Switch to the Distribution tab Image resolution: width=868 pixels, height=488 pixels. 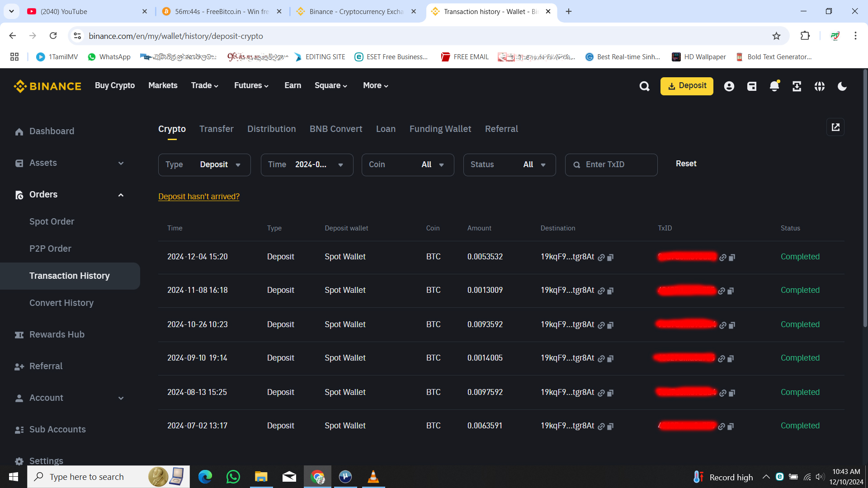click(272, 129)
